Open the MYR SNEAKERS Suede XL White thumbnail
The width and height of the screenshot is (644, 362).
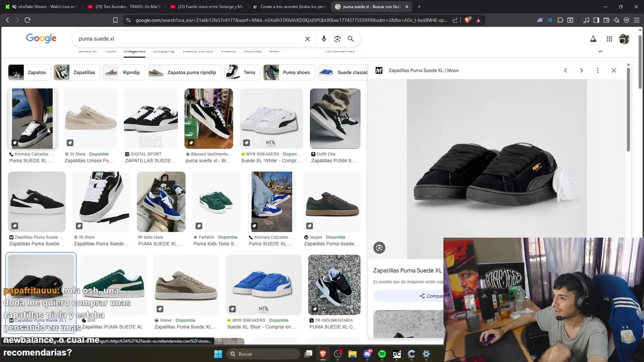coord(272,119)
